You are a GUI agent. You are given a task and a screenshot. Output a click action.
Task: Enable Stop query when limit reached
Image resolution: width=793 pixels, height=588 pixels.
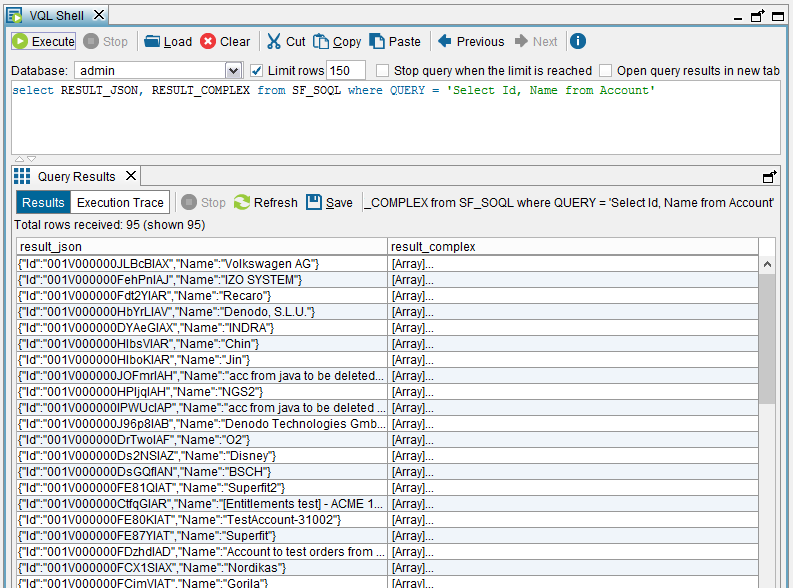(383, 70)
